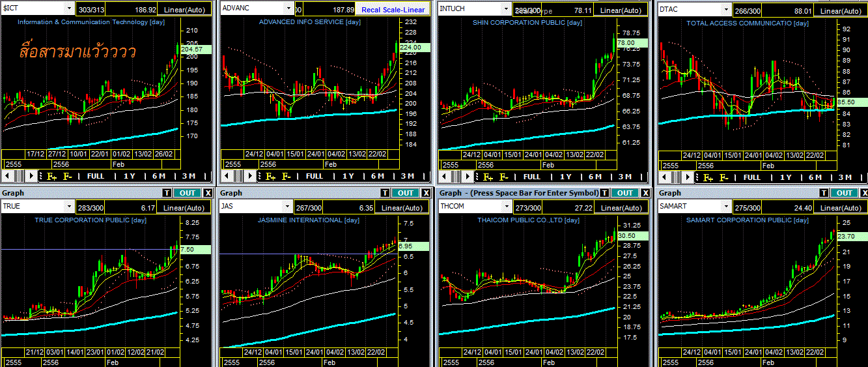Screen dimensions: 868x367
Task: Click right scroll arrow under INTUCH chart
Action: (468, 177)
